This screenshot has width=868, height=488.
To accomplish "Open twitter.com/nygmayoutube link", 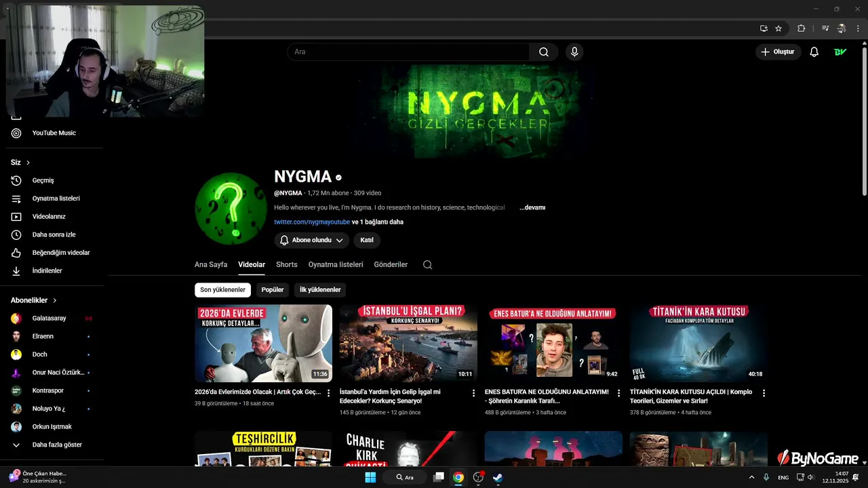I will click(312, 222).
